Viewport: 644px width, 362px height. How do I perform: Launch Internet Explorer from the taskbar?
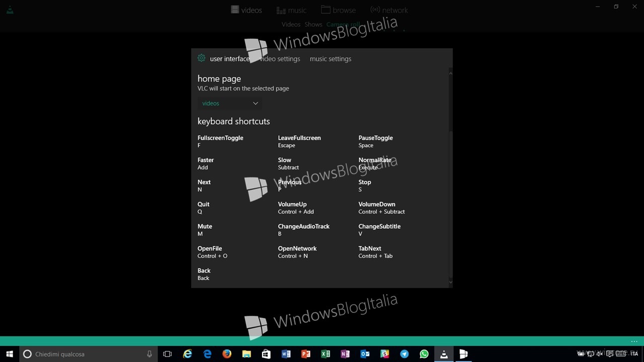(x=188, y=354)
